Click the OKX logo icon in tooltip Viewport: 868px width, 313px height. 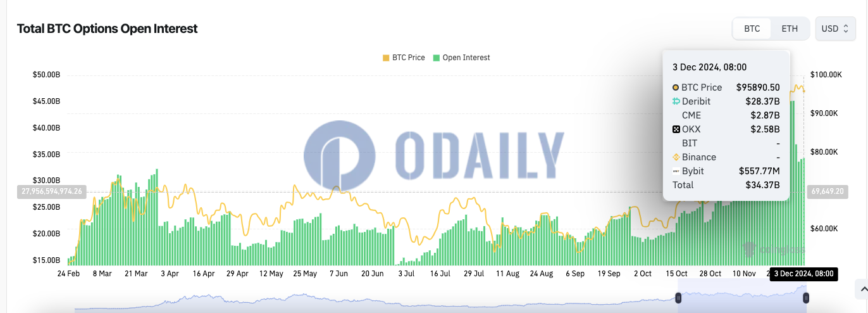point(676,129)
